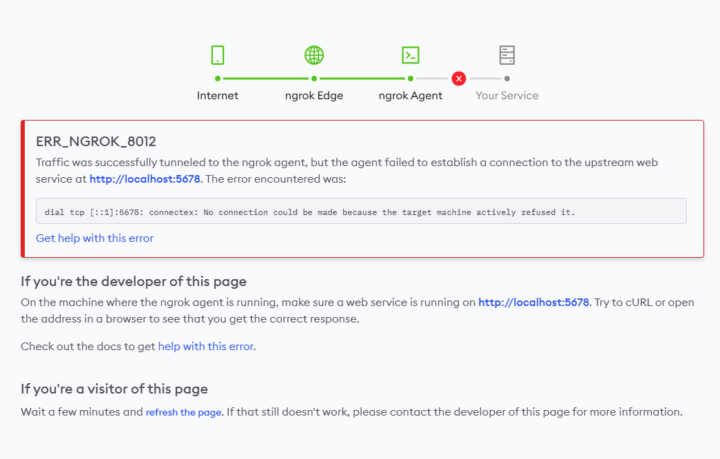Click the If you're the developer heading
The height and width of the screenshot is (459, 720).
[134, 281]
